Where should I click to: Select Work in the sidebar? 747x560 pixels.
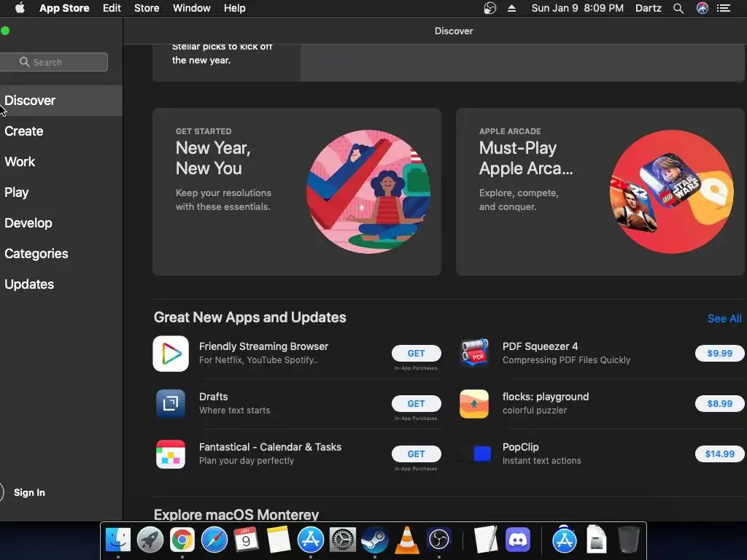(x=61, y=161)
